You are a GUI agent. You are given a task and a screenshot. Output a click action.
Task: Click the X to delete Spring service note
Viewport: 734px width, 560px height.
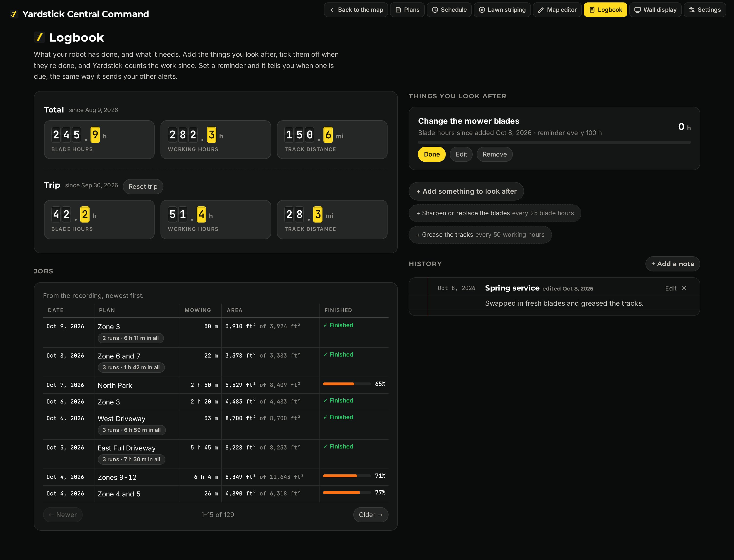tap(684, 288)
